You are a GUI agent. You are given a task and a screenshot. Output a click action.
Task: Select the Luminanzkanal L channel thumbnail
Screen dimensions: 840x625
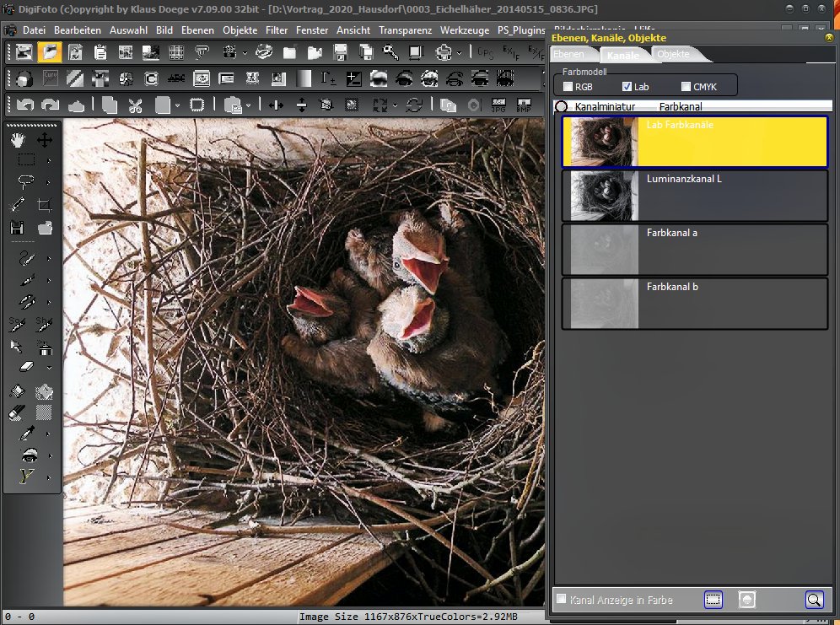point(604,196)
